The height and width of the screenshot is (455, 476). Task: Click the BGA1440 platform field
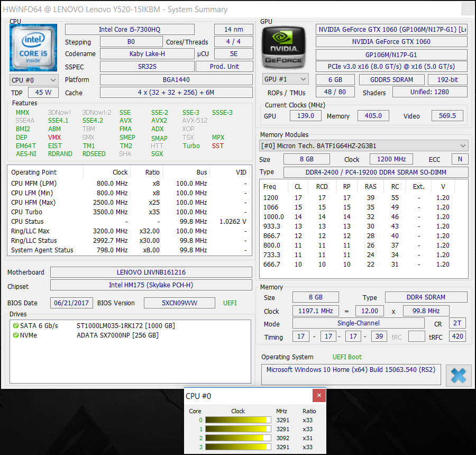[176, 80]
